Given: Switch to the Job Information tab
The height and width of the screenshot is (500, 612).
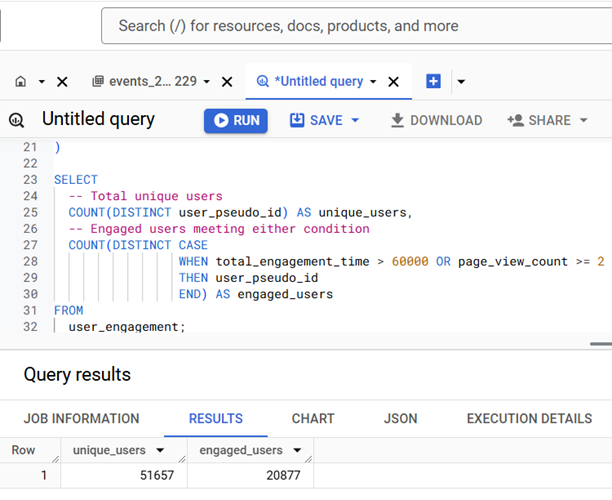Looking at the screenshot, I should 82,418.
